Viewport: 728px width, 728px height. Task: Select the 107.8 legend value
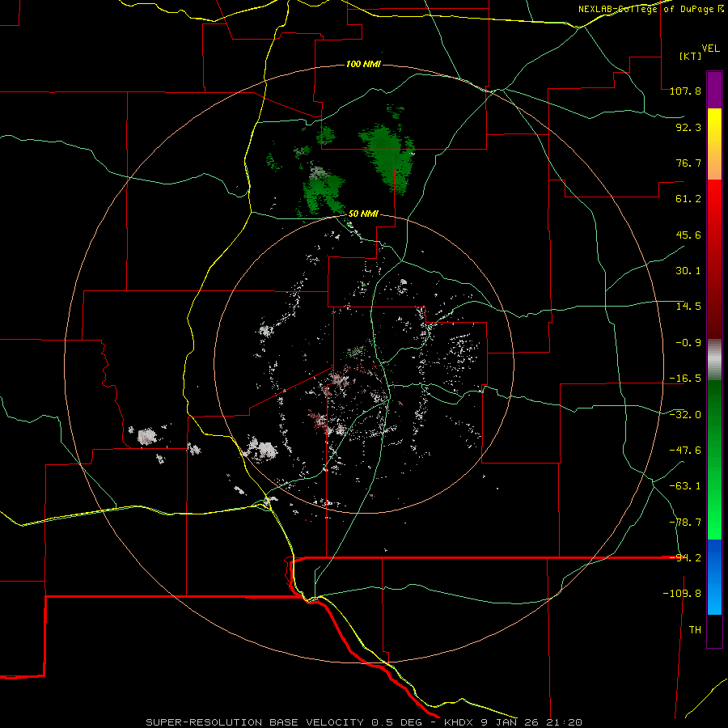click(x=685, y=91)
